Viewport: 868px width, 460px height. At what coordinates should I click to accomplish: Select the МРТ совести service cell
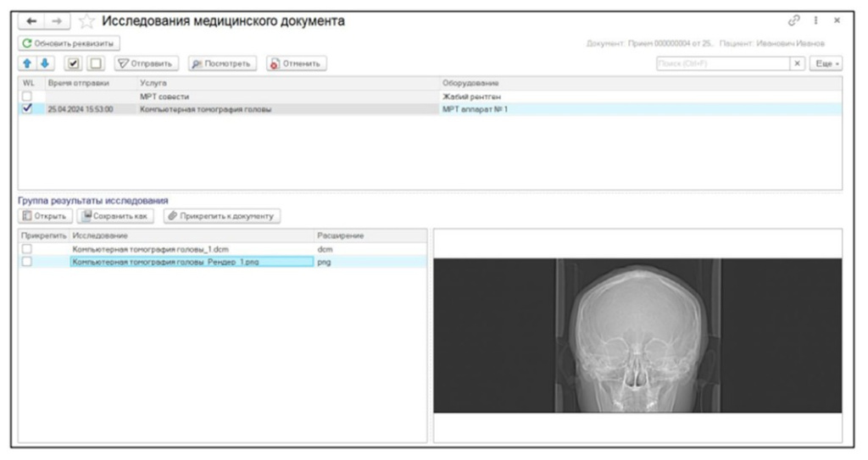[288, 97]
